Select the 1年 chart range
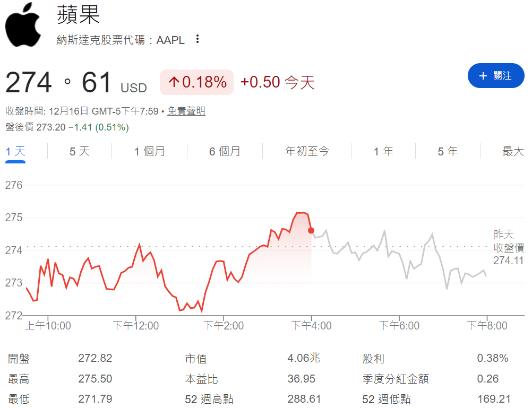 click(383, 151)
